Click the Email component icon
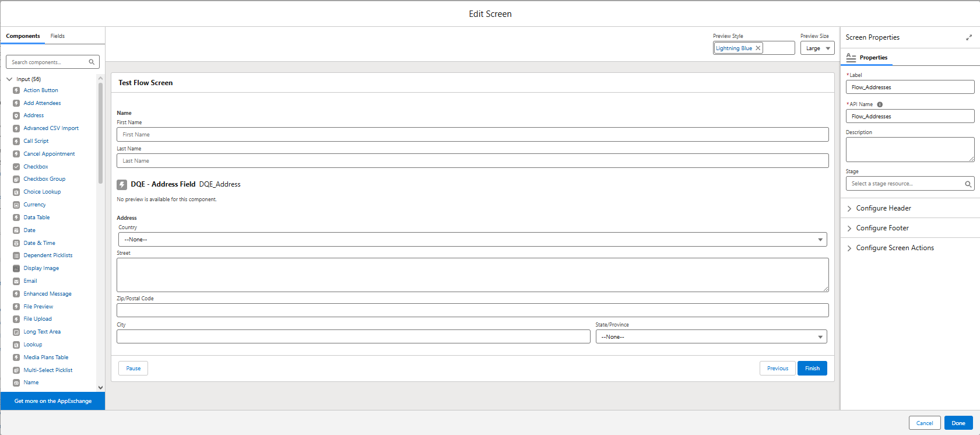The image size is (980, 435). [x=16, y=281]
